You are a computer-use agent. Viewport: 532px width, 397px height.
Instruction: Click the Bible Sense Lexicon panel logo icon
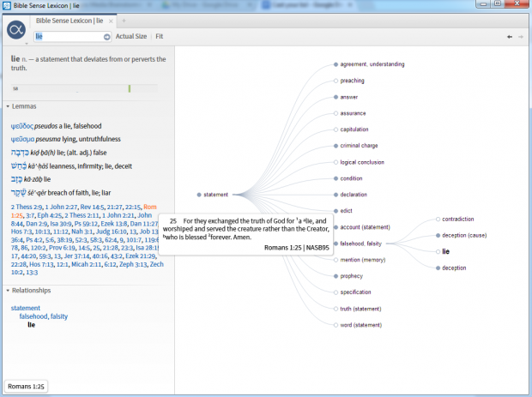16,31
